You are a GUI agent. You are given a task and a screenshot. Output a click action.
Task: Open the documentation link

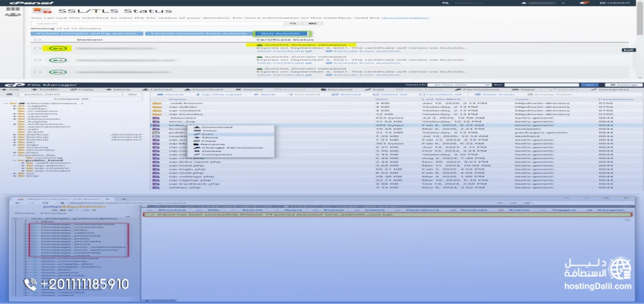click(x=405, y=18)
